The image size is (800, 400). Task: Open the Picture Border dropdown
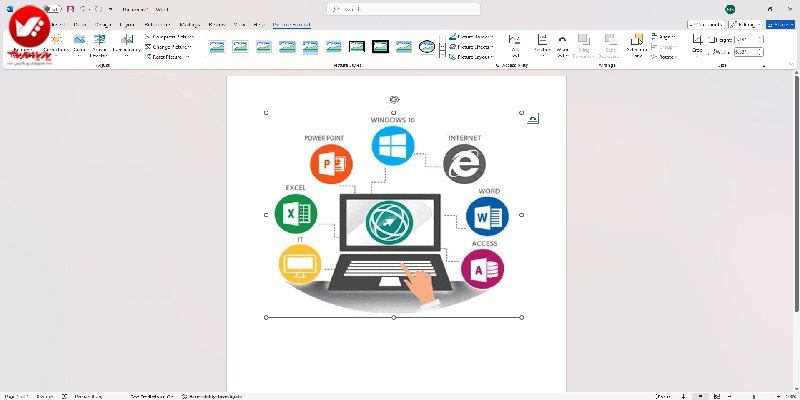click(471, 37)
